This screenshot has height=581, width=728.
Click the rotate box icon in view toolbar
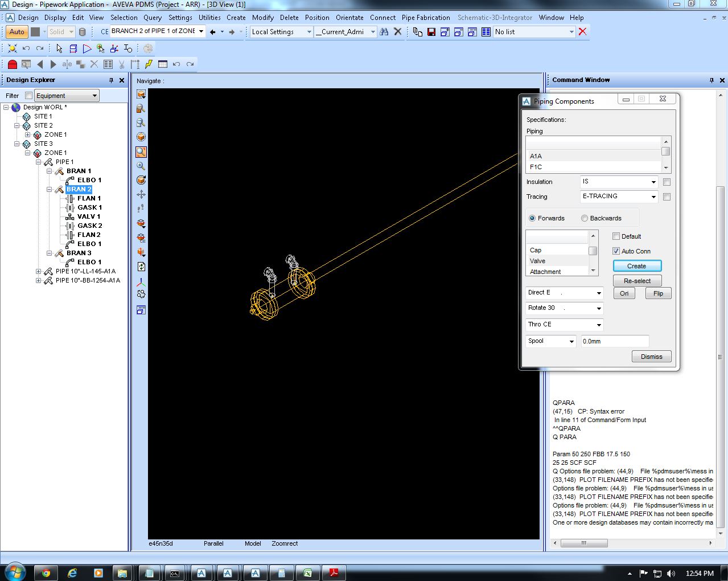tap(141, 180)
